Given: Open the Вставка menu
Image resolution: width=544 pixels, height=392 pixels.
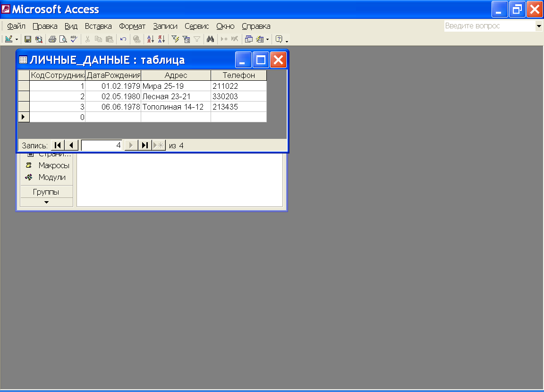Looking at the screenshot, I should (98, 26).
